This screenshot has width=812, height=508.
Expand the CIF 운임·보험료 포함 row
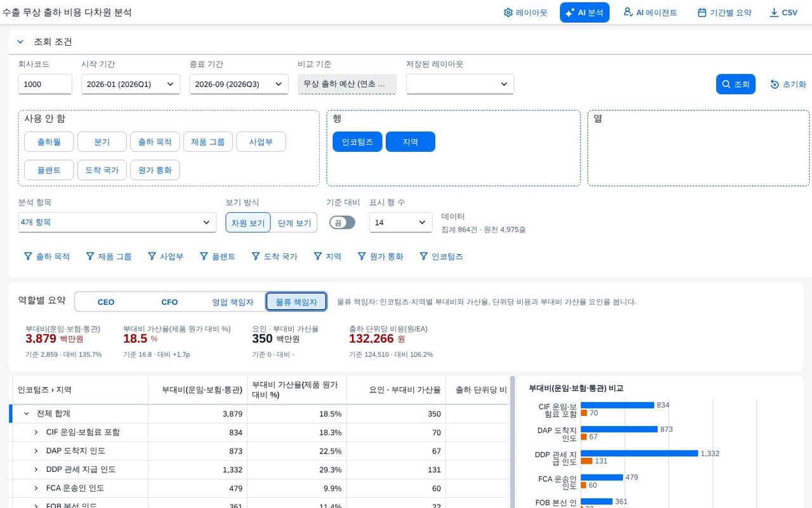pos(36,432)
